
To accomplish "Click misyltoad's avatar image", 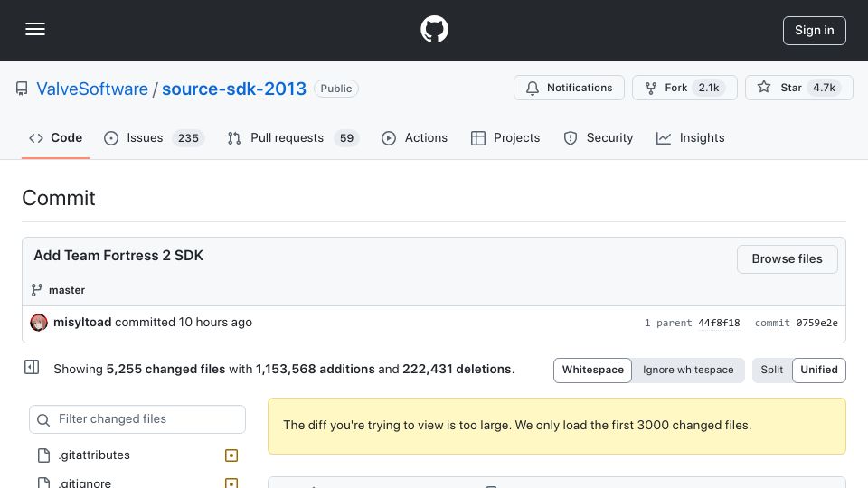I will pyautogui.click(x=39, y=323).
